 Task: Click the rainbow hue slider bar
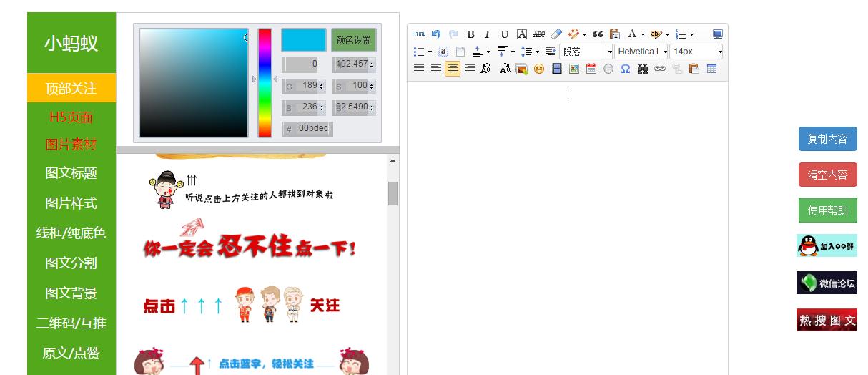265,82
